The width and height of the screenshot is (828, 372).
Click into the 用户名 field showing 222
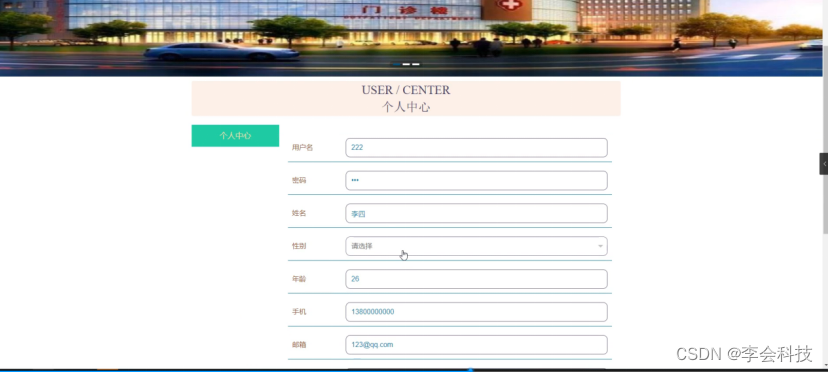pyautogui.click(x=476, y=148)
